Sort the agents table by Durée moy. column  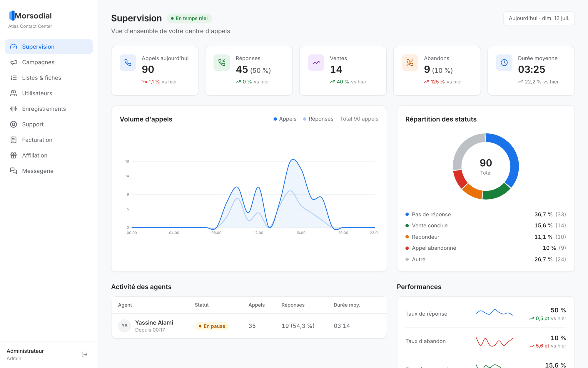click(347, 305)
